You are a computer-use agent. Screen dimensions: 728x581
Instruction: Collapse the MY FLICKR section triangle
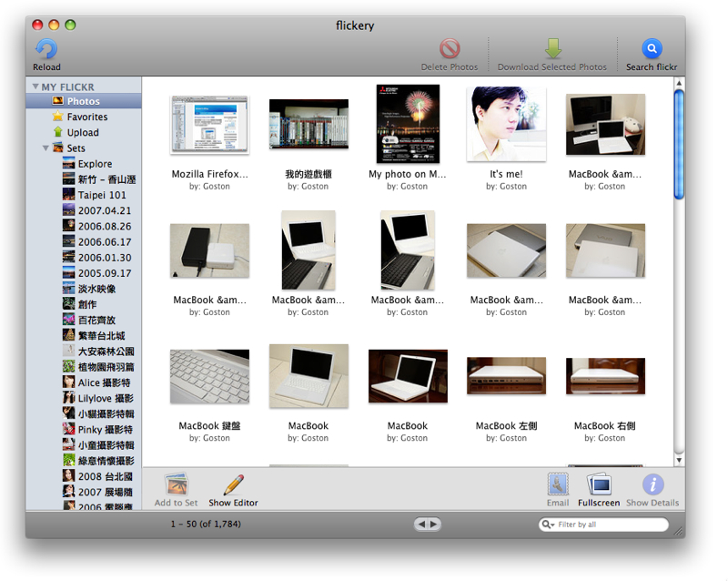click(x=35, y=87)
